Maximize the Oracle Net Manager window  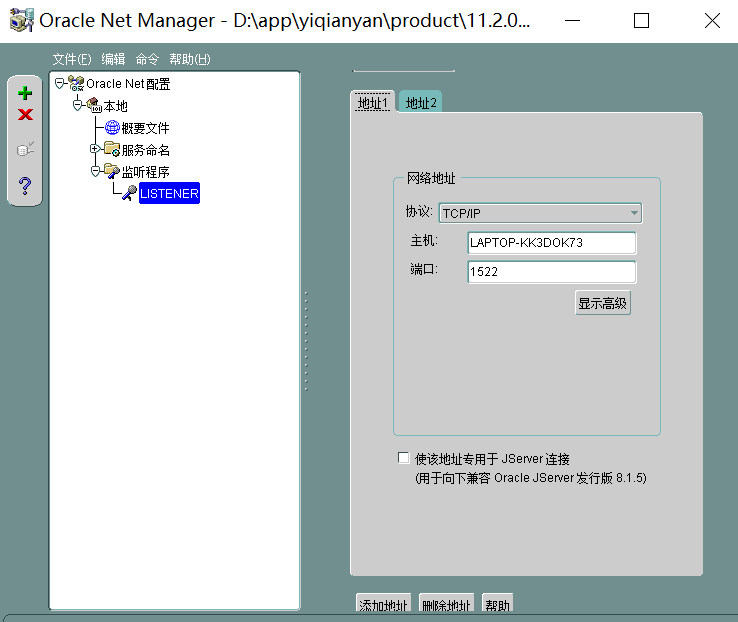click(642, 21)
